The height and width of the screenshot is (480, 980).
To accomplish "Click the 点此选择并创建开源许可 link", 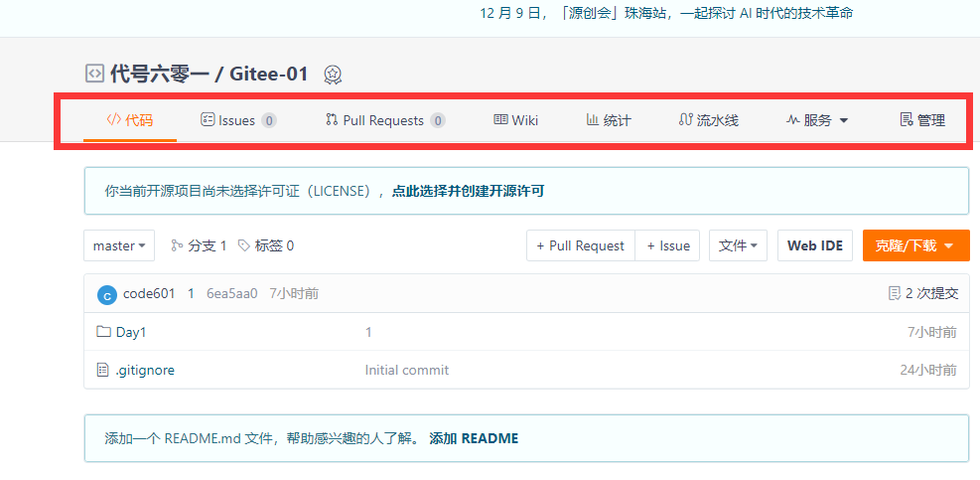I will click(468, 191).
